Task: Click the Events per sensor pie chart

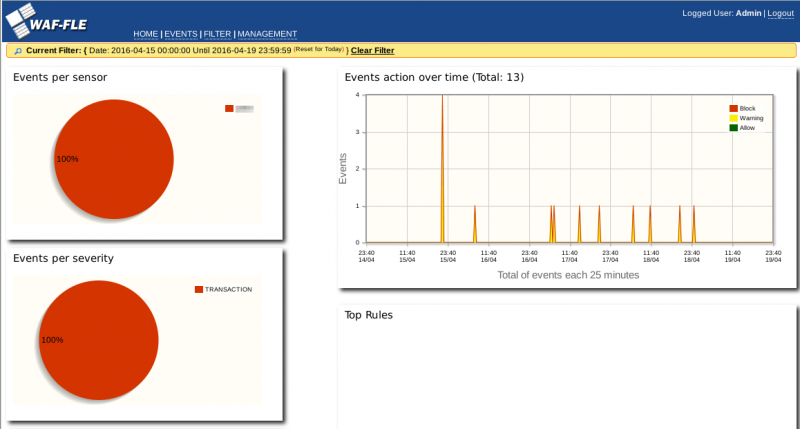Action: point(113,160)
